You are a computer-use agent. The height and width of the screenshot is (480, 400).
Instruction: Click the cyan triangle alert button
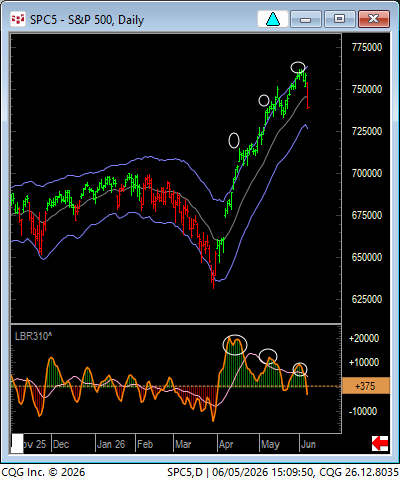(273, 19)
